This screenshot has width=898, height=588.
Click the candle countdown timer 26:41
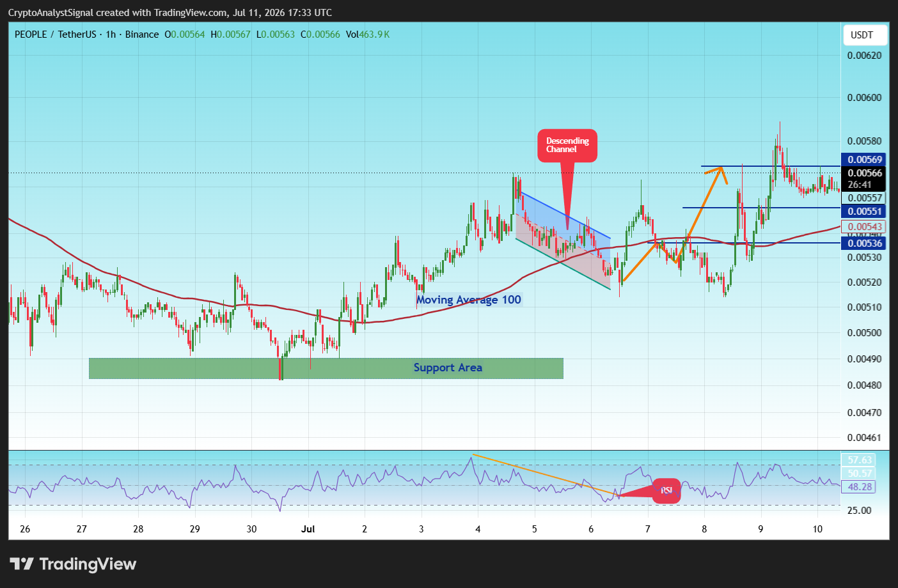click(x=860, y=185)
